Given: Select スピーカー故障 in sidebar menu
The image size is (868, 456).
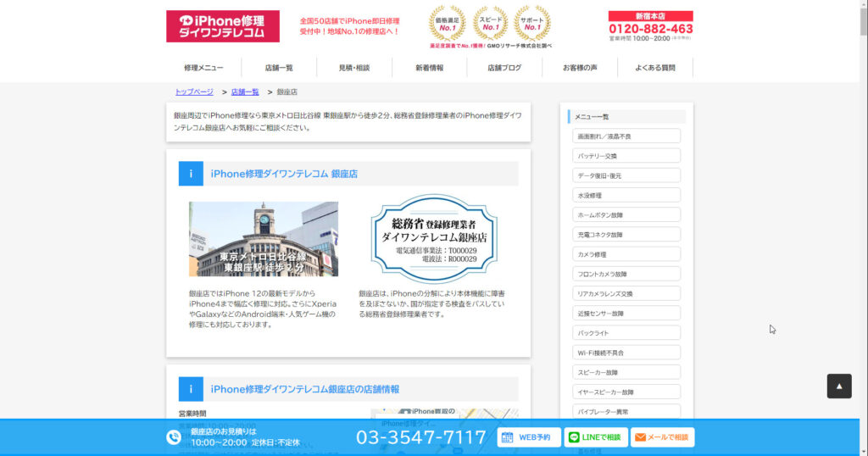Looking at the screenshot, I should point(626,372).
